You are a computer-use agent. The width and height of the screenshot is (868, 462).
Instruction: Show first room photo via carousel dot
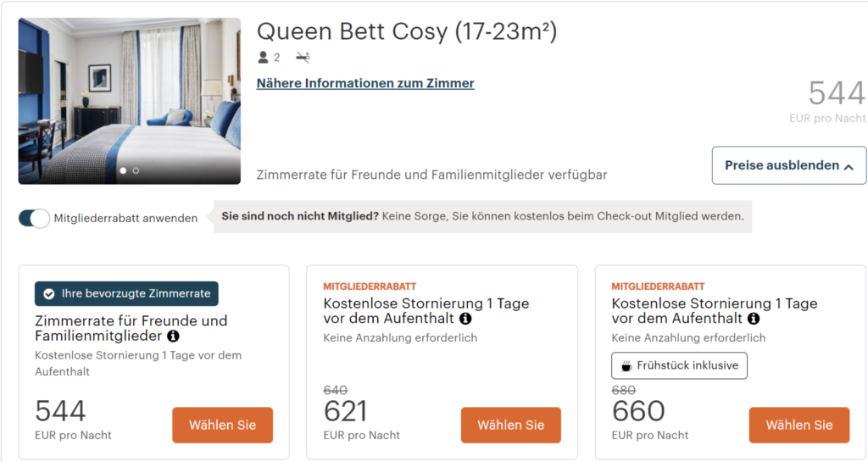[x=123, y=171]
